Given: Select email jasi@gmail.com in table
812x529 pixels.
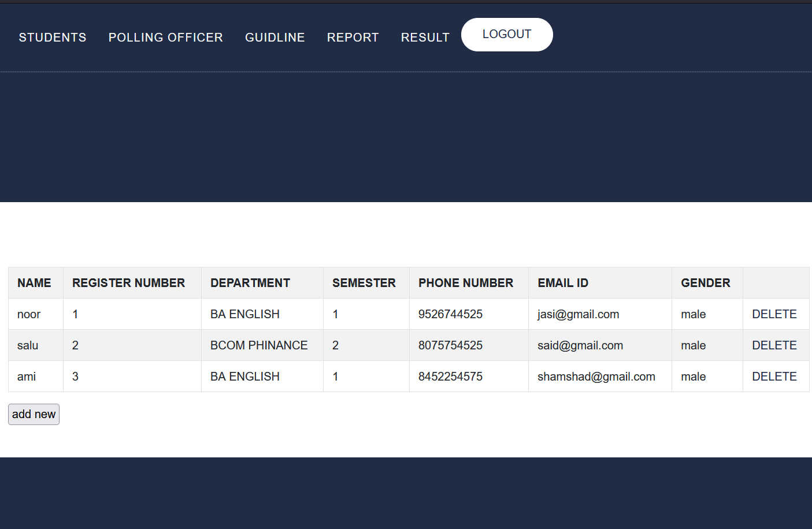Looking at the screenshot, I should coord(578,314).
